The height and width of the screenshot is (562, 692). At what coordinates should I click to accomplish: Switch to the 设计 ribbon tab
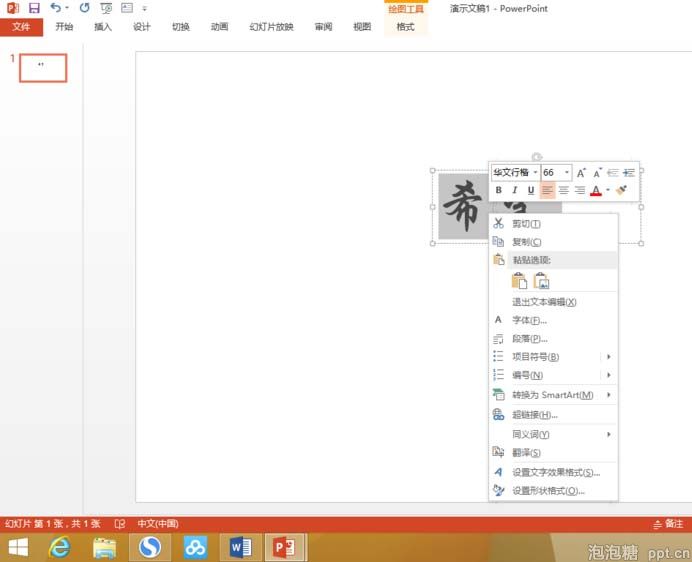coord(142,27)
